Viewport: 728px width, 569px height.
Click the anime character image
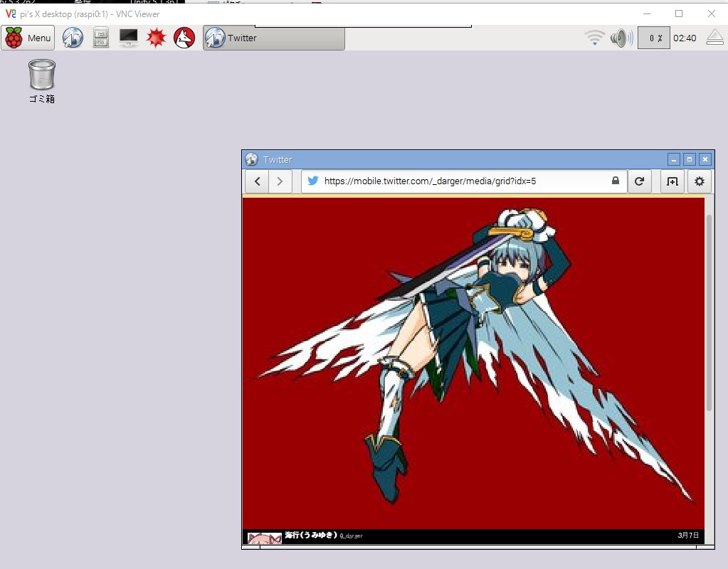[473, 363]
